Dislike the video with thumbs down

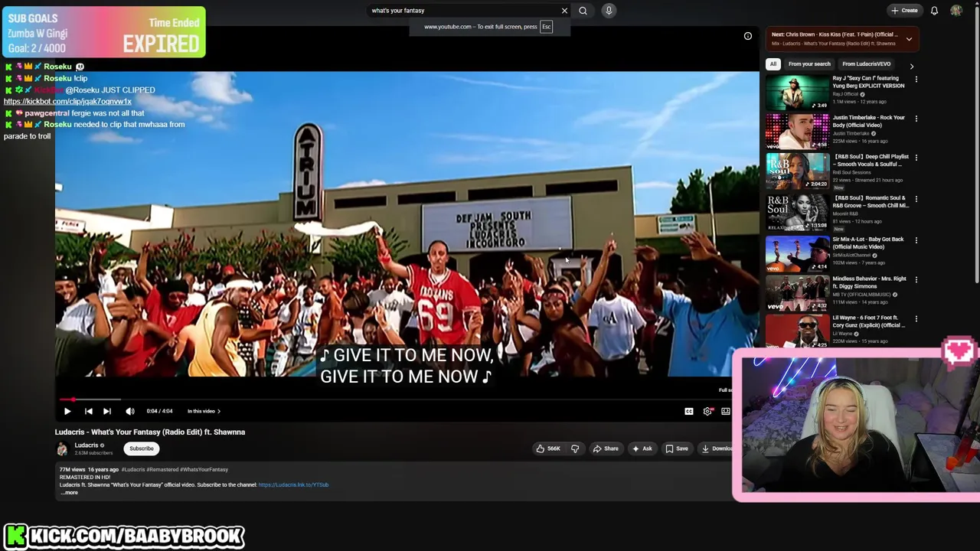coord(575,448)
